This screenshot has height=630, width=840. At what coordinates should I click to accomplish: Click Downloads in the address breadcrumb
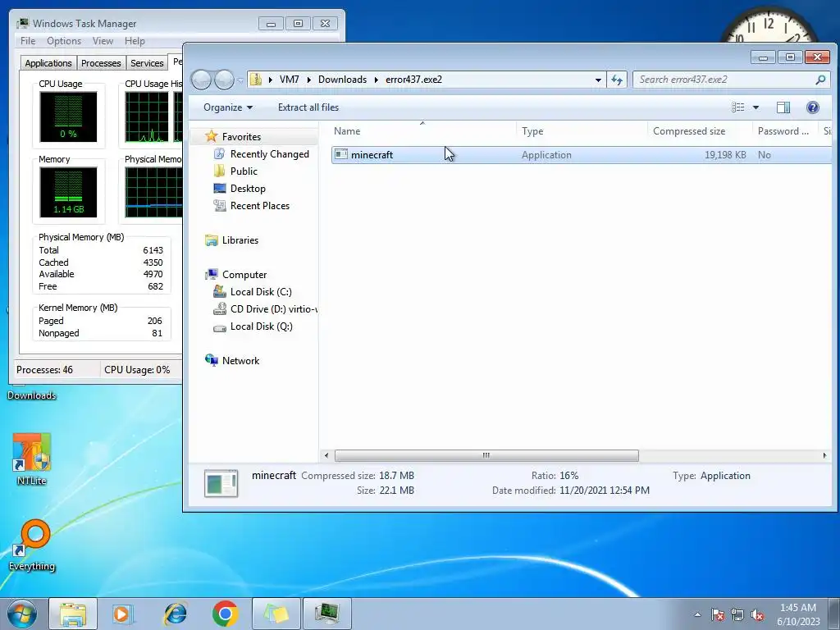(342, 80)
